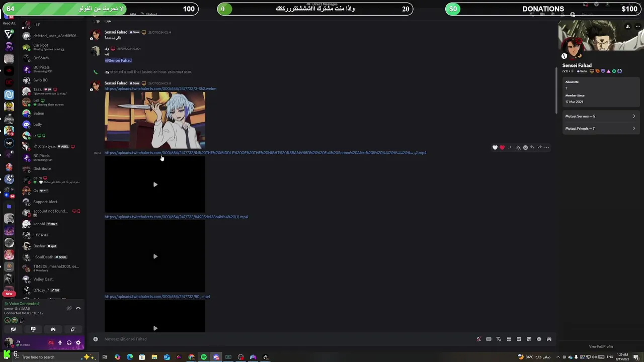Open I SoulDeath direct message
Screen dimensions: 644x362
tap(53, 257)
